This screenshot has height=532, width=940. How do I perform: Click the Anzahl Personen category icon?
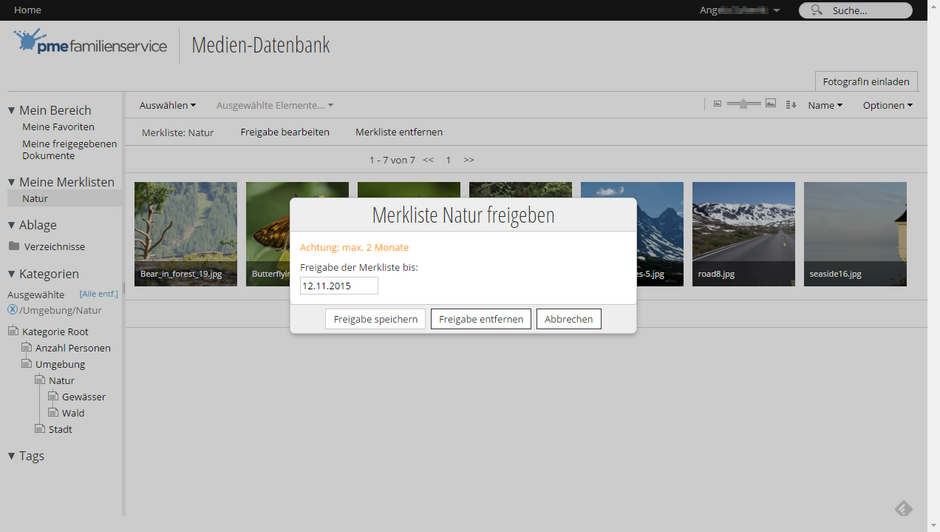coord(26,347)
